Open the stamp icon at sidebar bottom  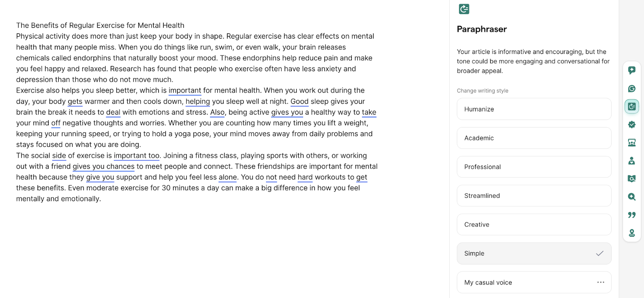(x=632, y=233)
